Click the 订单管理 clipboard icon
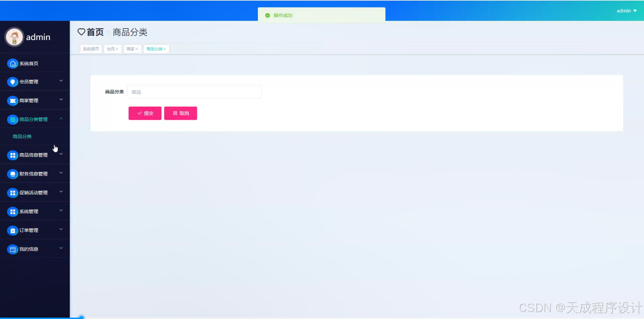Image resolution: width=644 pixels, height=319 pixels. [x=13, y=230]
